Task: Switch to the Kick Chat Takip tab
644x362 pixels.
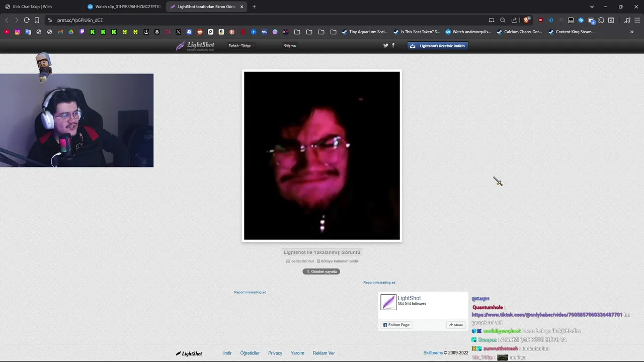Action: (40, 7)
